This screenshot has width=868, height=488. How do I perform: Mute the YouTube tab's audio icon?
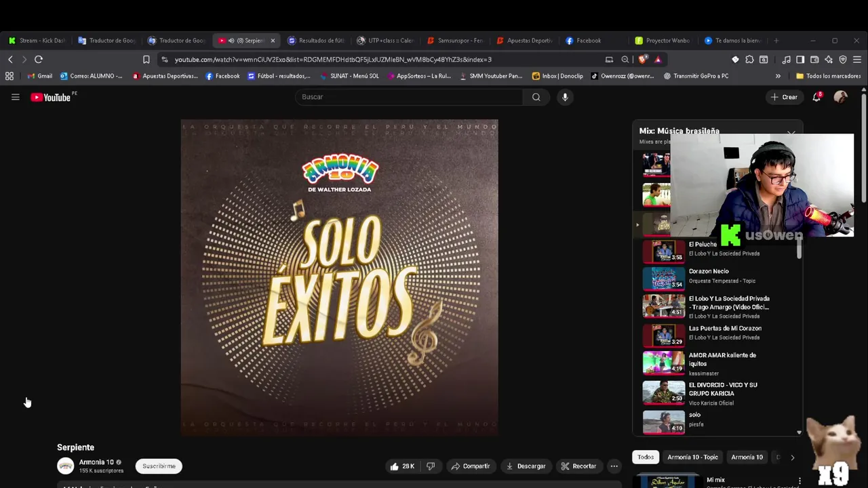click(x=231, y=41)
